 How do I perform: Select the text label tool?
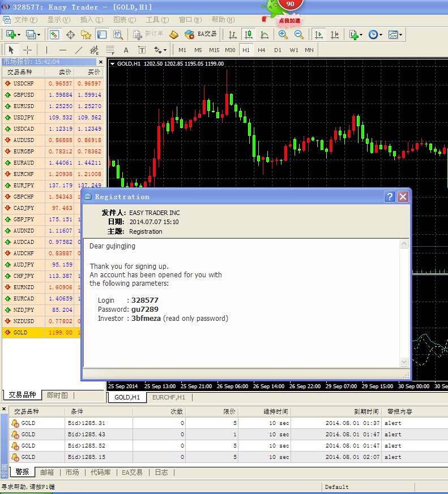click(x=142, y=50)
